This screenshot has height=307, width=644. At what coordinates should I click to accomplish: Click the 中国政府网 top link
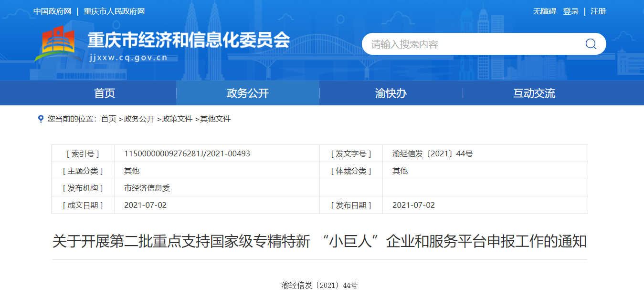(53, 11)
